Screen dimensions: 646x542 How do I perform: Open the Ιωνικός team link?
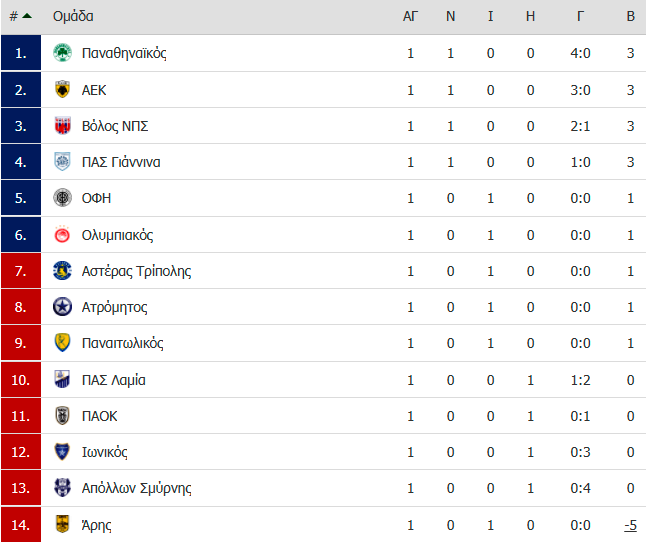click(104, 452)
